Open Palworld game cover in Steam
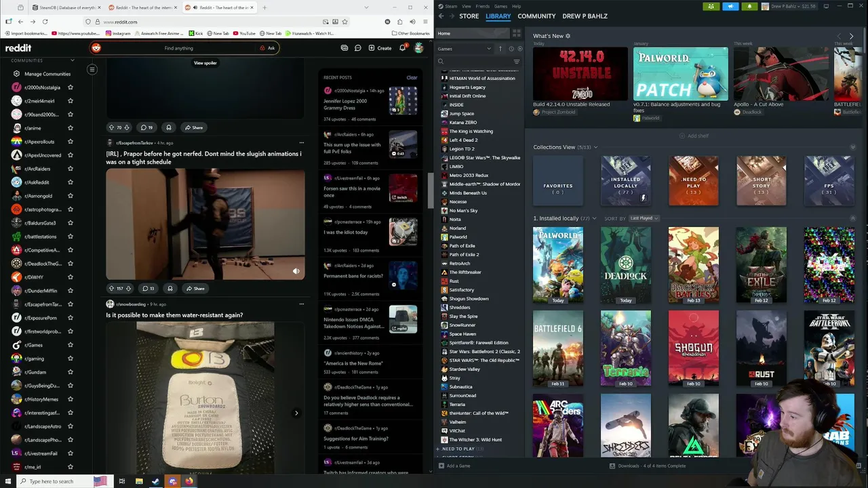 [558, 264]
